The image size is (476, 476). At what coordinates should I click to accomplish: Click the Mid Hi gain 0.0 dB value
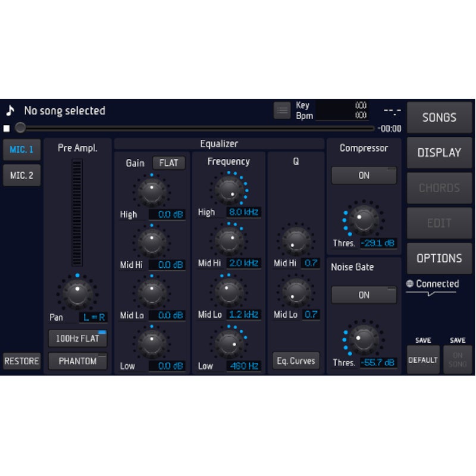click(167, 265)
